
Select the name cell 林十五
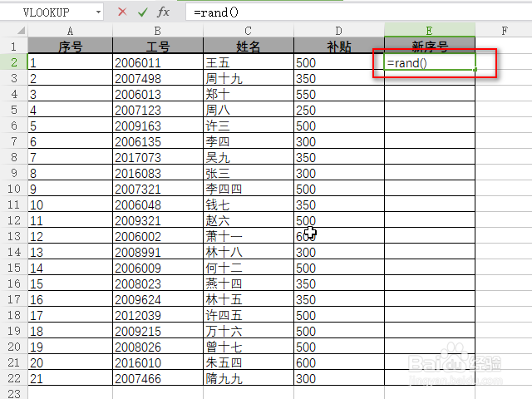pos(249,299)
